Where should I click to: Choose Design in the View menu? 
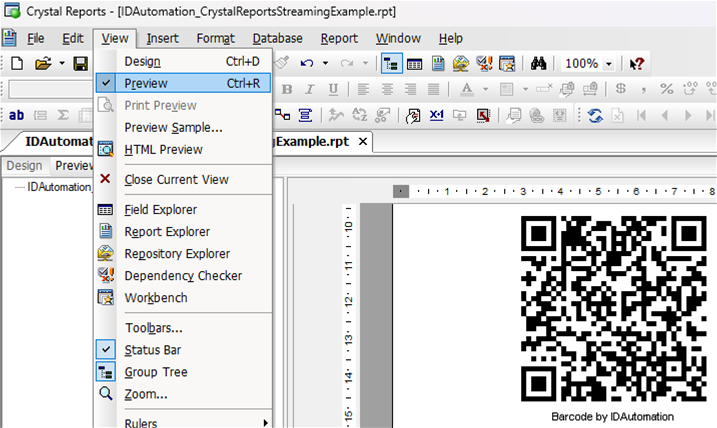click(183, 61)
